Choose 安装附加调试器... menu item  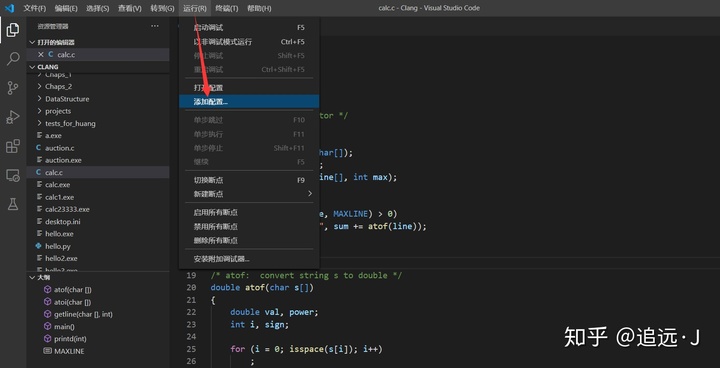pyautogui.click(x=249, y=259)
